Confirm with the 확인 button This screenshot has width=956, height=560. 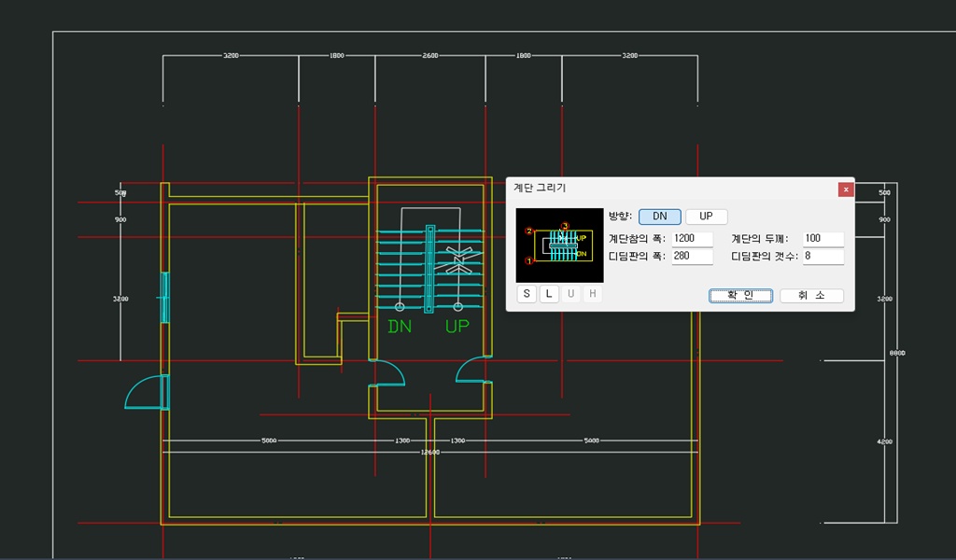pos(740,296)
